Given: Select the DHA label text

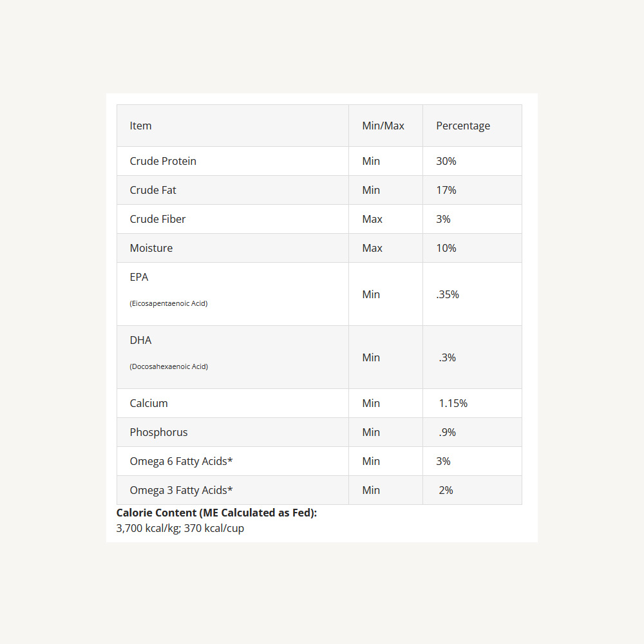Looking at the screenshot, I should [141, 340].
